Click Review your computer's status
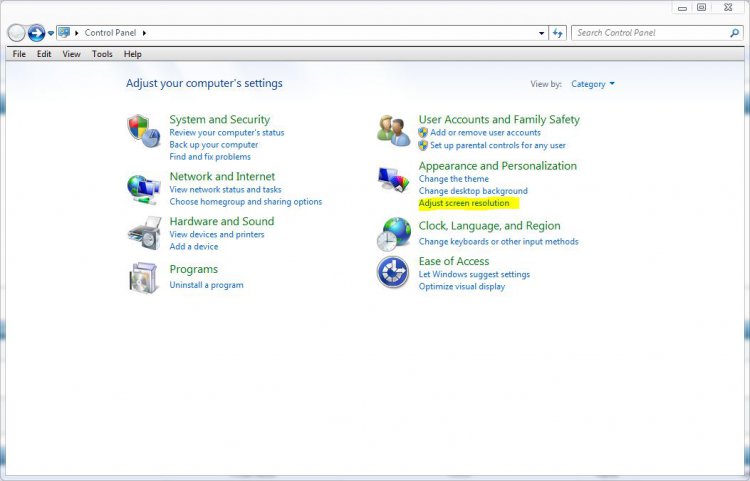 tap(227, 132)
